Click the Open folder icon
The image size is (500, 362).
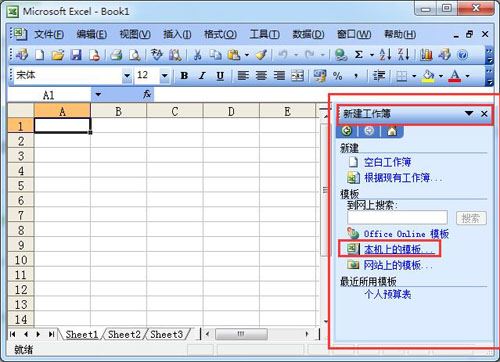click(x=58, y=55)
